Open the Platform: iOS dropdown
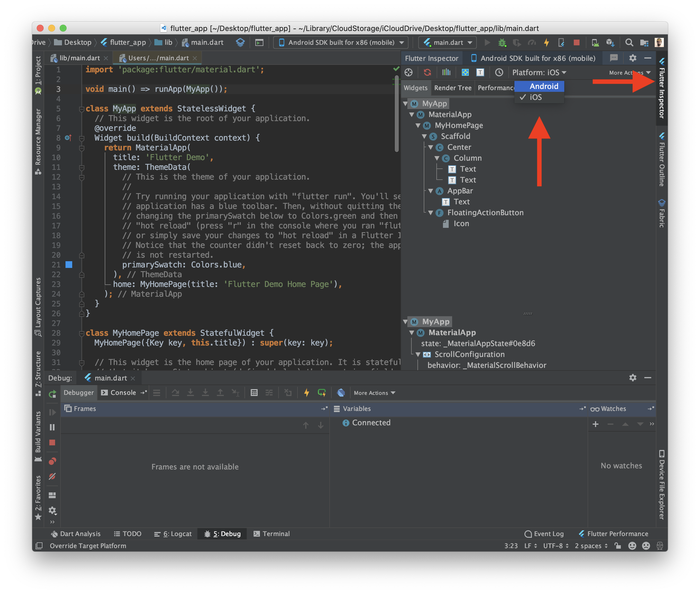Screen dimensions: 700x594 coord(539,72)
